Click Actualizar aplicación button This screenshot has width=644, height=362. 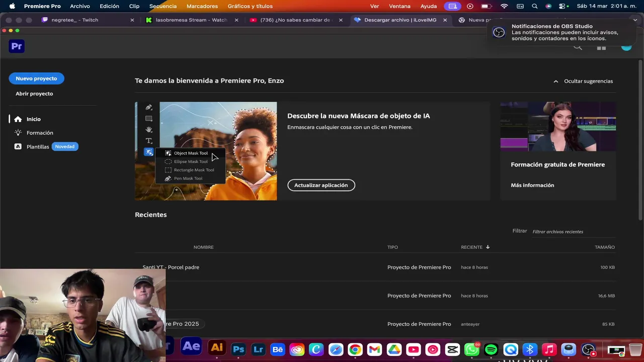point(321,185)
